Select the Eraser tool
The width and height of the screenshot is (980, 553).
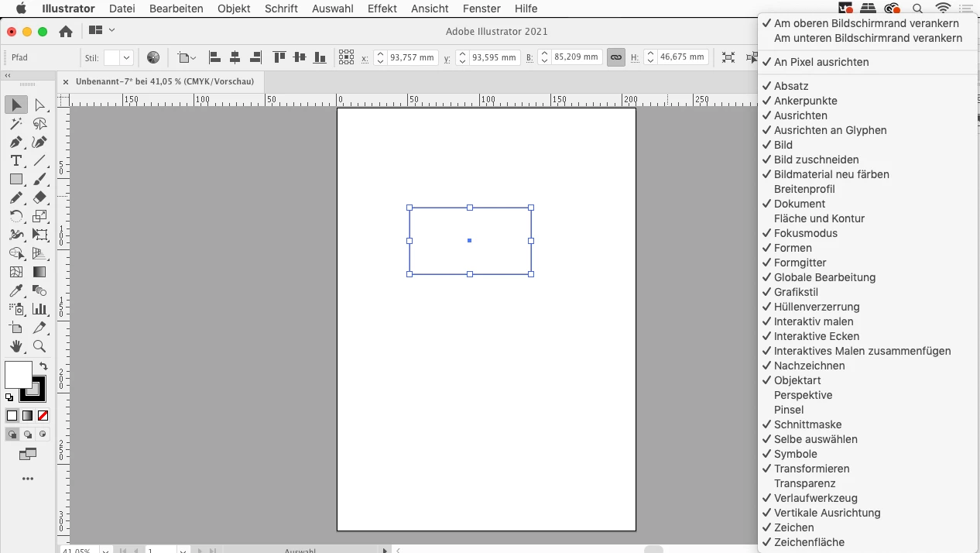click(x=40, y=198)
